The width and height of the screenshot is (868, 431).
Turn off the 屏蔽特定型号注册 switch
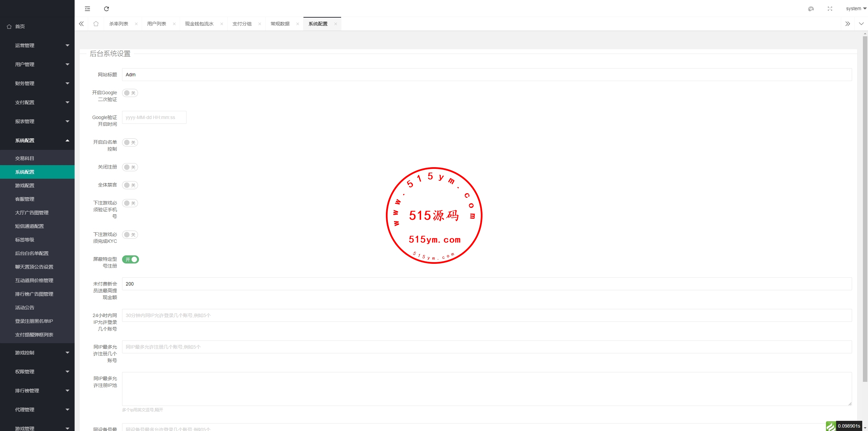[x=131, y=259]
